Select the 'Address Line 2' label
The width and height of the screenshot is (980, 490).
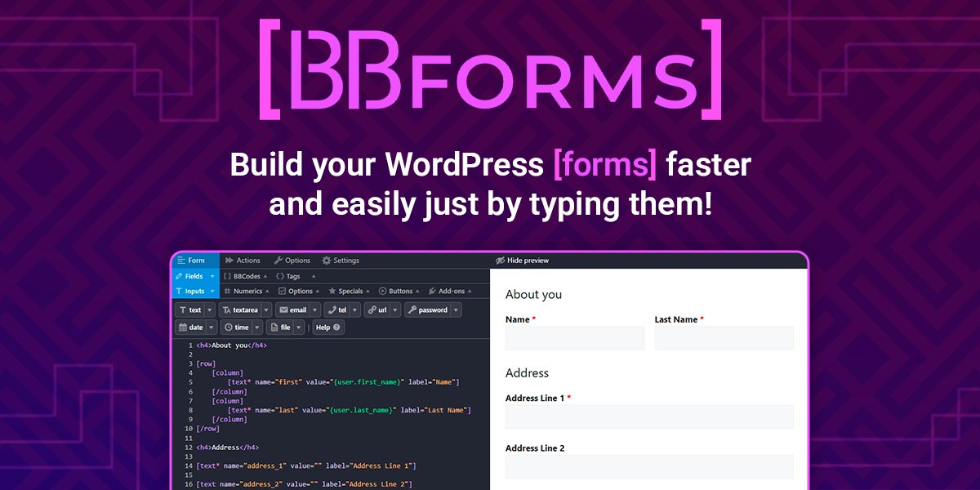tap(535, 448)
